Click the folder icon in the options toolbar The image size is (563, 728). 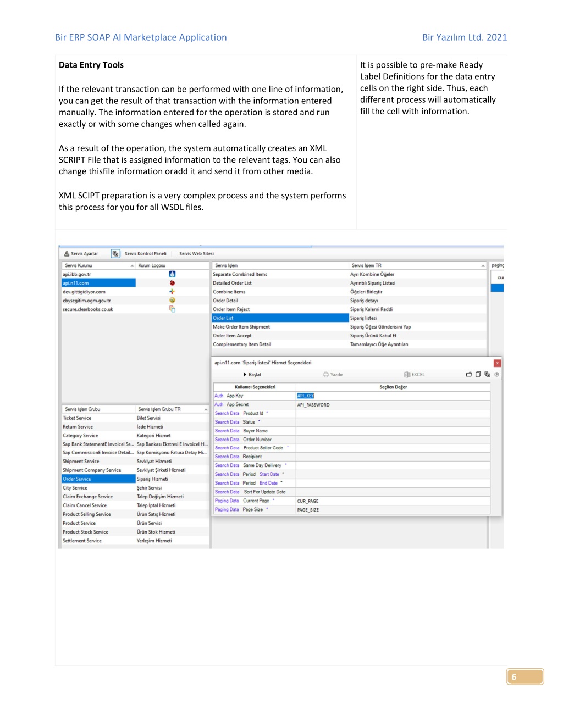point(469,375)
